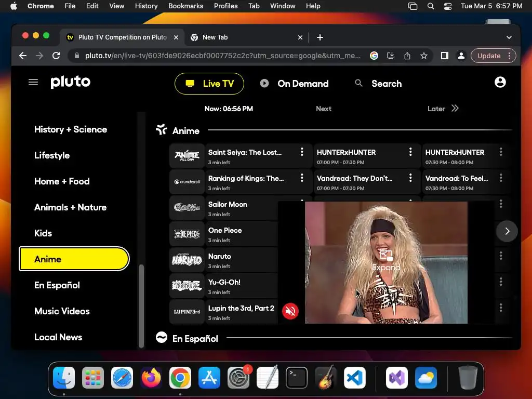Screen dimensions: 532x399
Task: Bookmark this page with the star
Action: (424, 56)
